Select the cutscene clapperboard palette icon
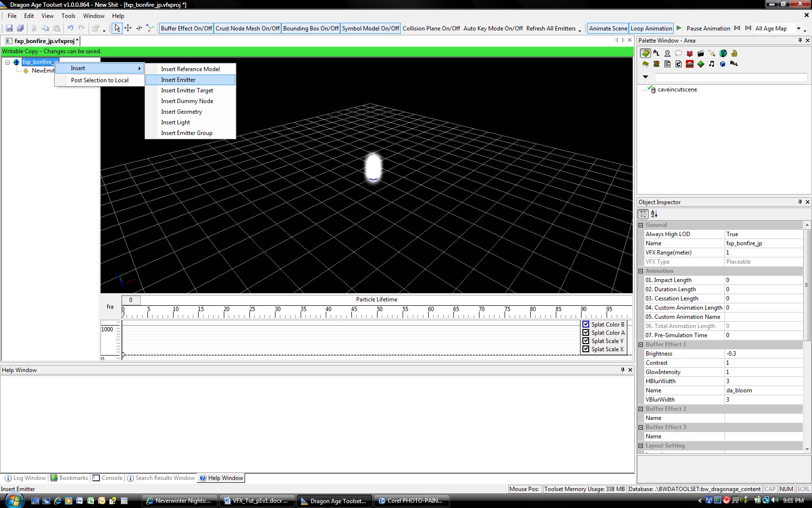The width and height of the screenshot is (812, 508). 701,53
